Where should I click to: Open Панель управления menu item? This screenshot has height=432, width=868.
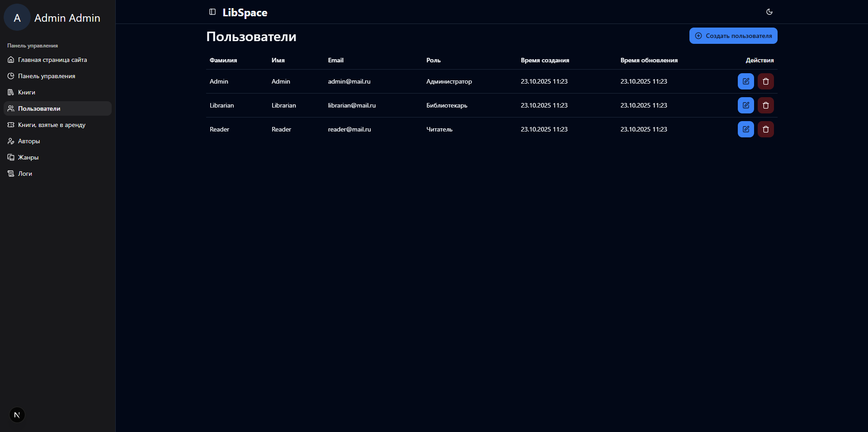[47, 76]
